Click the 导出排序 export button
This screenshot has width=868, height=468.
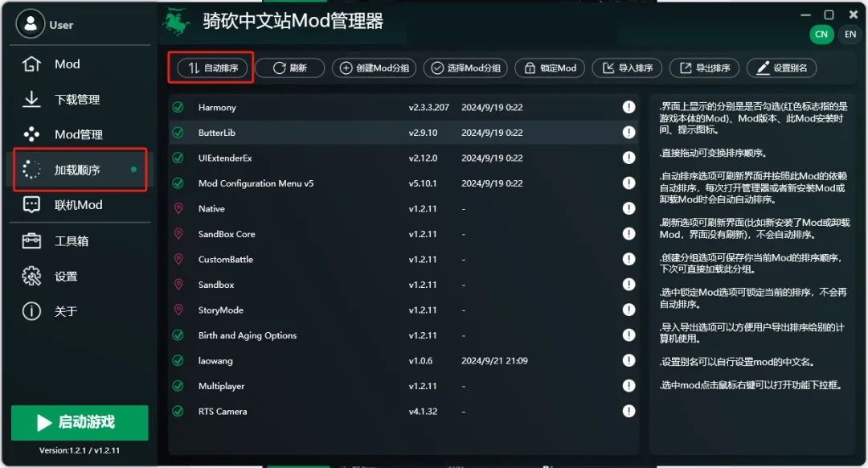coord(704,68)
